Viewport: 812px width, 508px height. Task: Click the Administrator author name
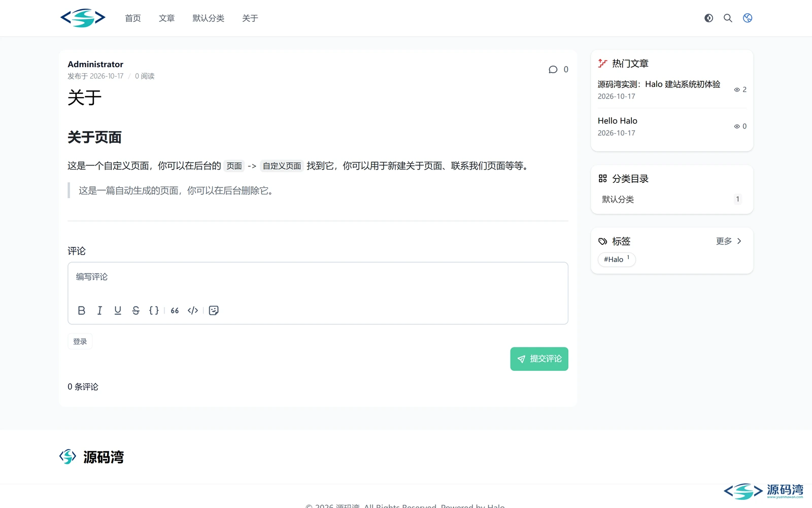coord(95,64)
